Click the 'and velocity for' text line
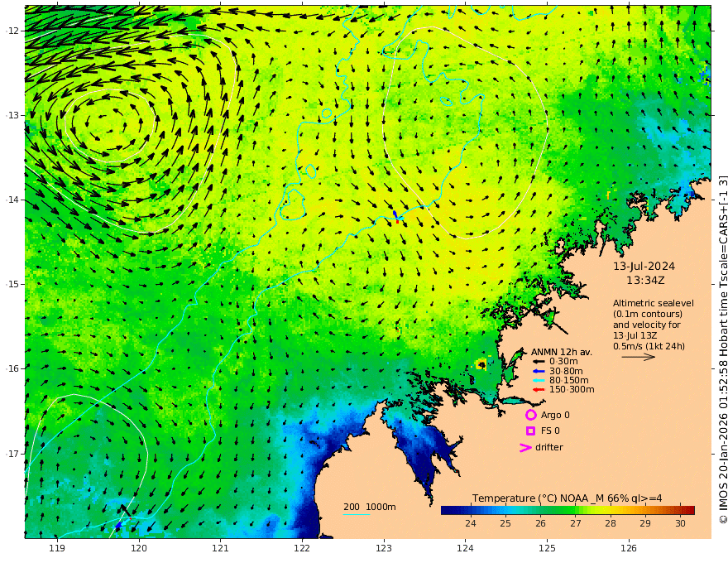 point(647,325)
